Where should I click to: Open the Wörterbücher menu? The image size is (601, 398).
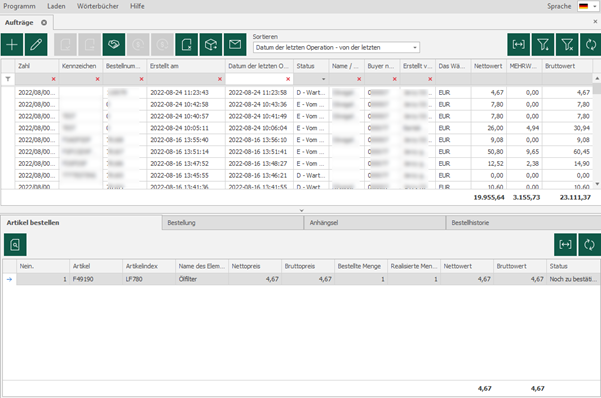tap(98, 6)
